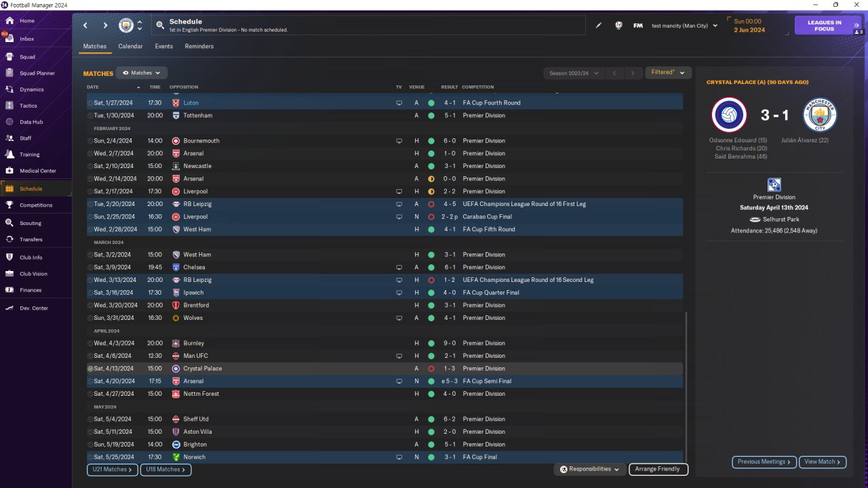The height and width of the screenshot is (488, 868).
Task: Expand the Responsibilities dropdown
Action: click(589, 469)
